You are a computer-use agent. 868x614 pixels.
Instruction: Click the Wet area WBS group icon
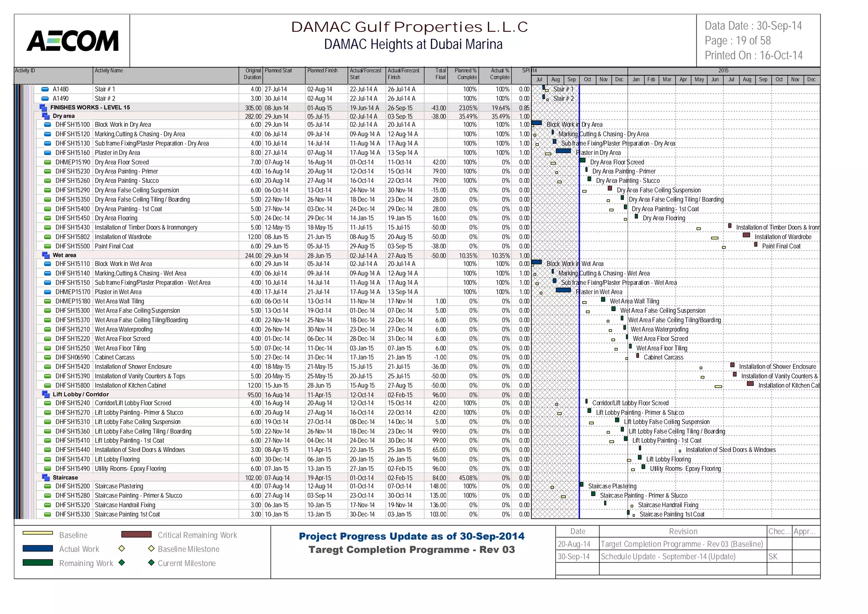click(x=46, y=255)
